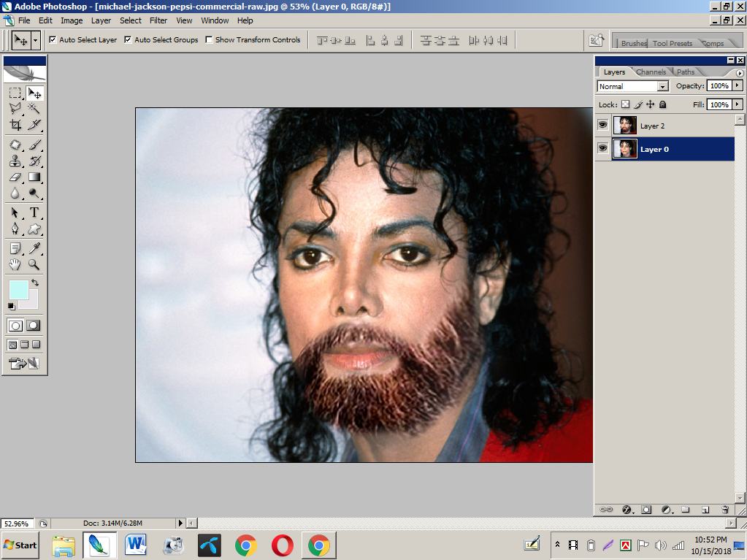Toggle Auto Select Layer checkbox
The height and width of the screenshot is (560, 747).
(x=53, y=39)
